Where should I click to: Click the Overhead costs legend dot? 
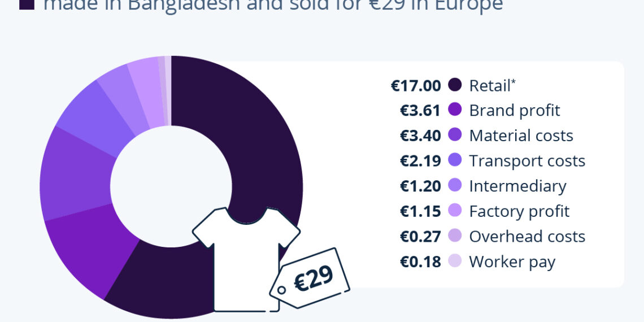455,236
